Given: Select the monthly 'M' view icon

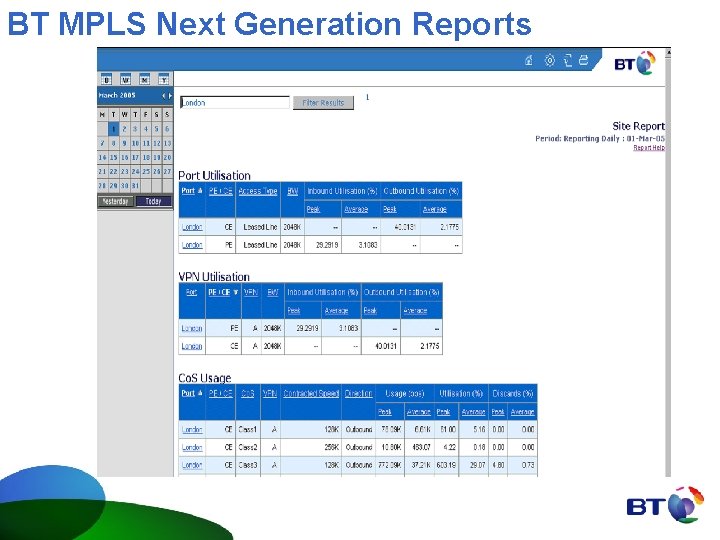Looking at the screenshot, I should 145,79.
